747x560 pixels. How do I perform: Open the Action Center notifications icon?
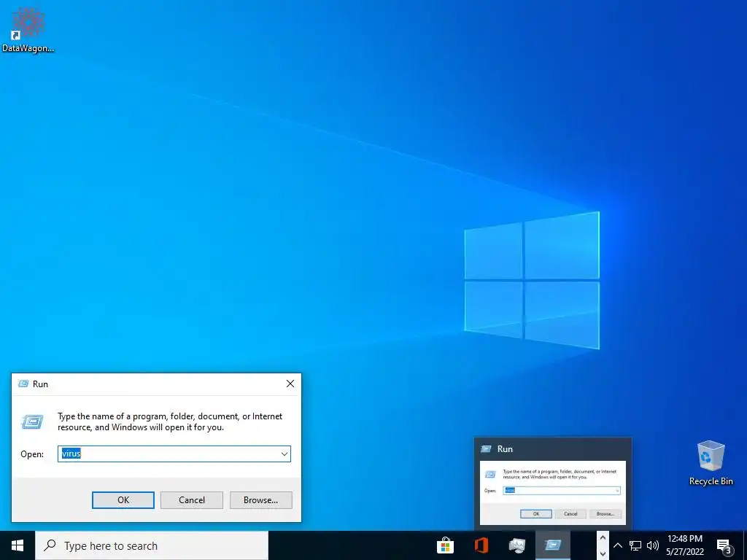point(724,545)
